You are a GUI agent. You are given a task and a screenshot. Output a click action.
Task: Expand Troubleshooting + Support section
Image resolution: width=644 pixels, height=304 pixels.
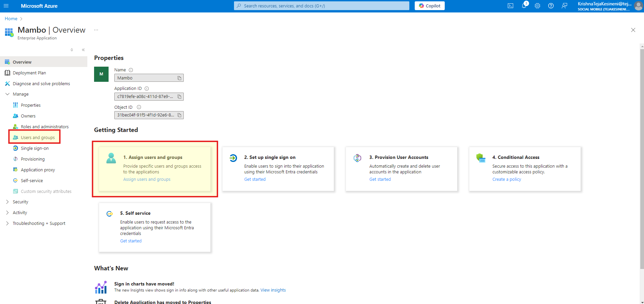[7, 224]
